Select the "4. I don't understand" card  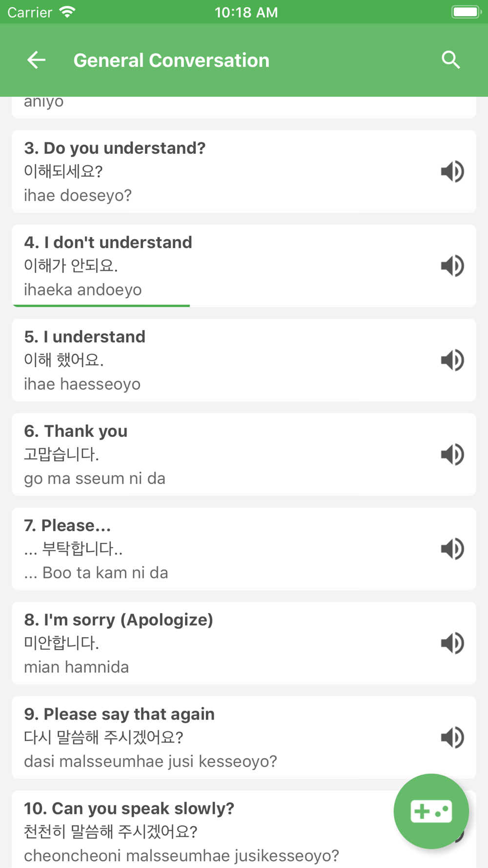pos(244,266)
